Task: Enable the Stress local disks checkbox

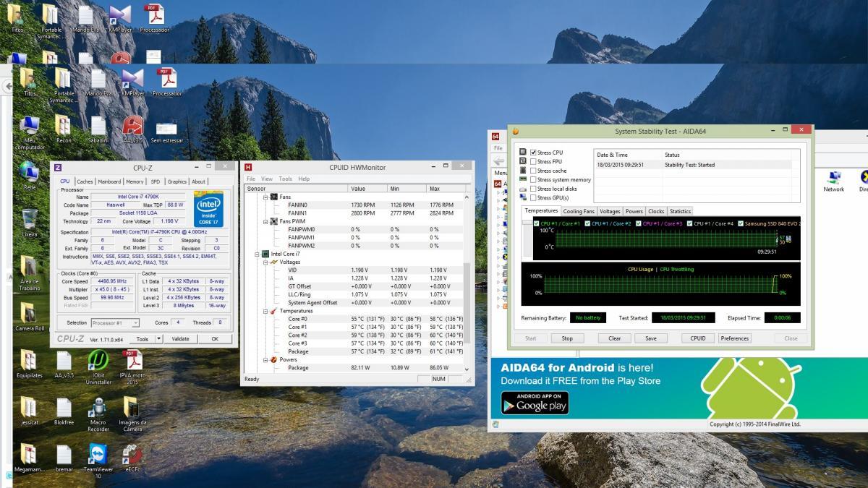Action: click(534, 189)
